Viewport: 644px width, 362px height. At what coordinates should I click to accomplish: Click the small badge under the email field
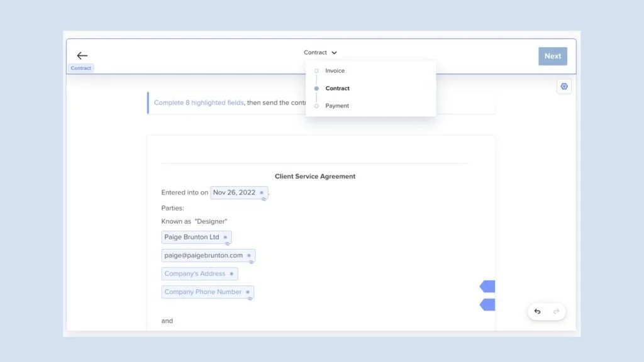pyautogui.click(x=251, y=263)
